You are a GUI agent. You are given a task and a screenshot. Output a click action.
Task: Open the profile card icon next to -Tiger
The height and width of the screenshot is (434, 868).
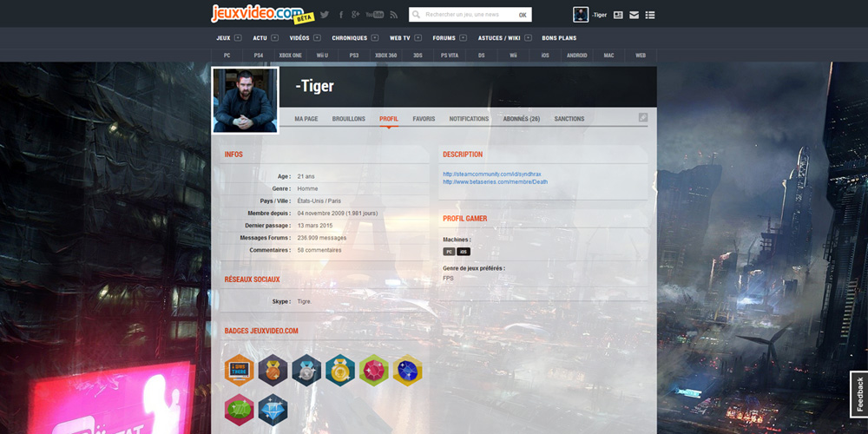click(x=618, y=15)
